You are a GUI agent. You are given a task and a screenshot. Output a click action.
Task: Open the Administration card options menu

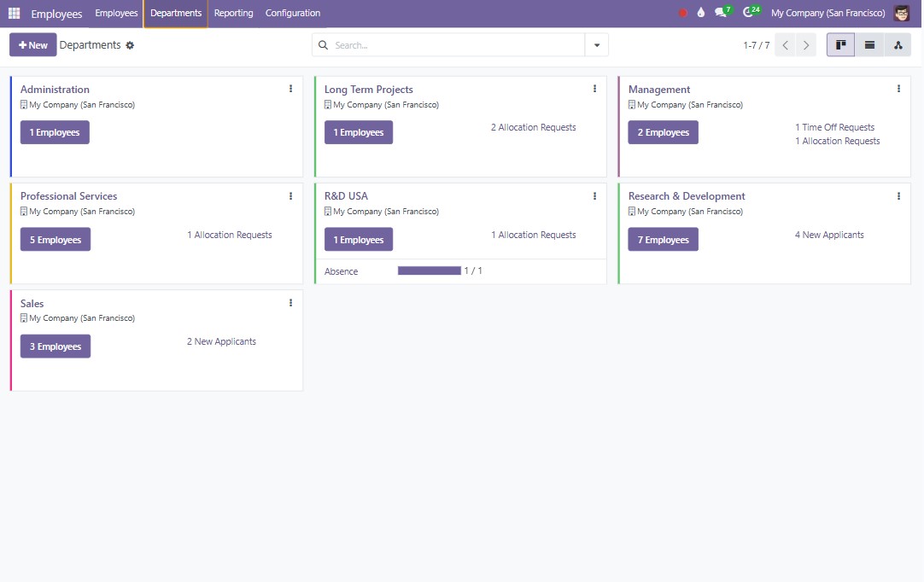click(x=290, y=88)
